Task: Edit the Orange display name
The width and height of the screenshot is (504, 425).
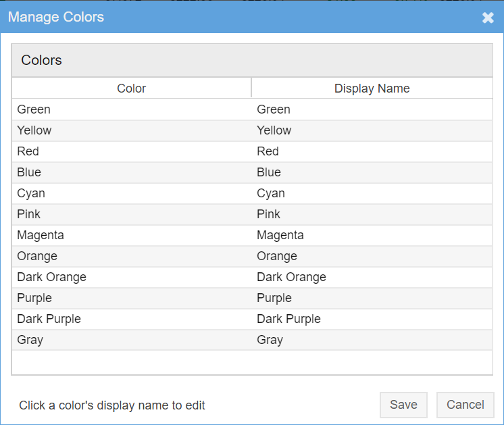Action: coord(372,256)
